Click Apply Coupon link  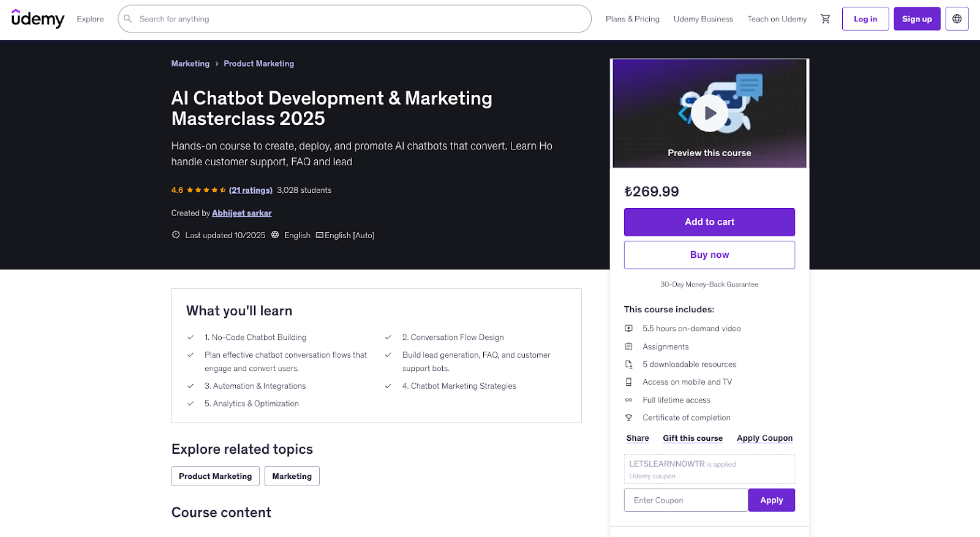(x=764, y=438)
